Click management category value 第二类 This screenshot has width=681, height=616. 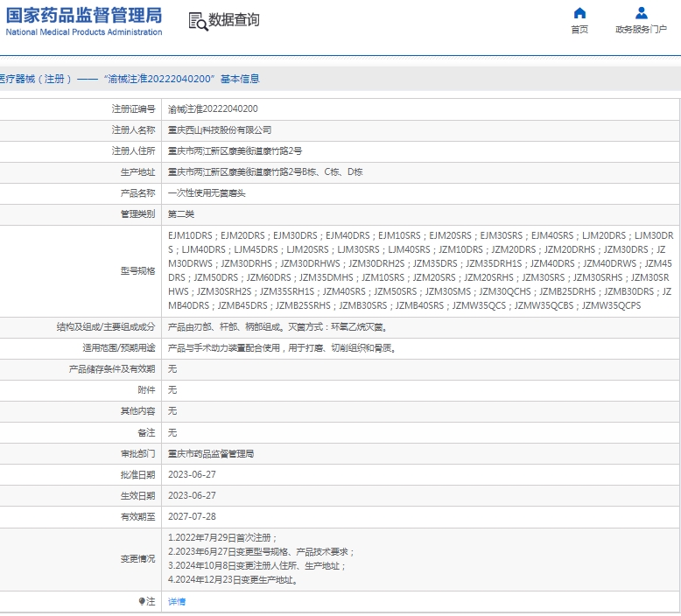pos(181,214)
